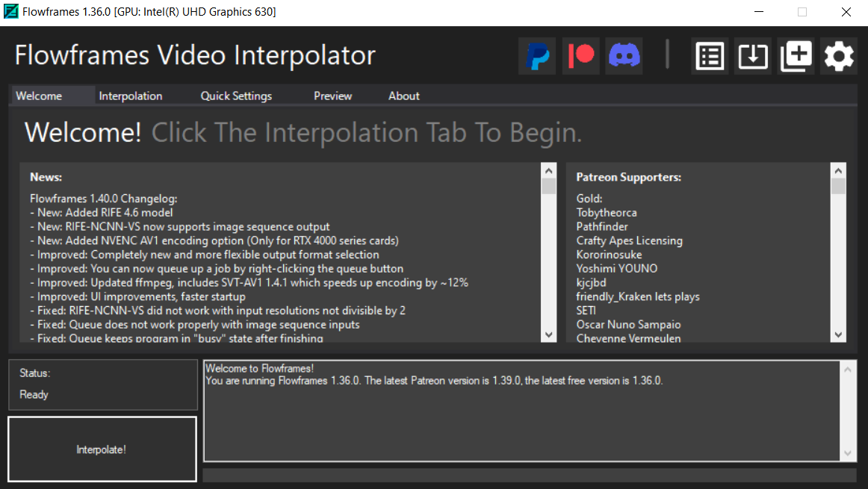This screenshot has height=489, width=868.
Task: Click Patreon Supporters scrollbar thumb
Action: [x=838, y=186]
